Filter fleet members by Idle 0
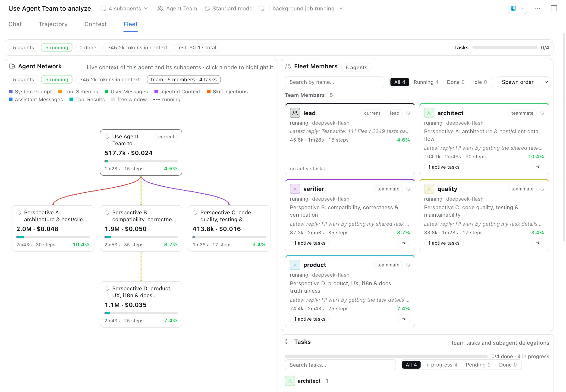This screenshot has height=392, width=566. (480, 82)
